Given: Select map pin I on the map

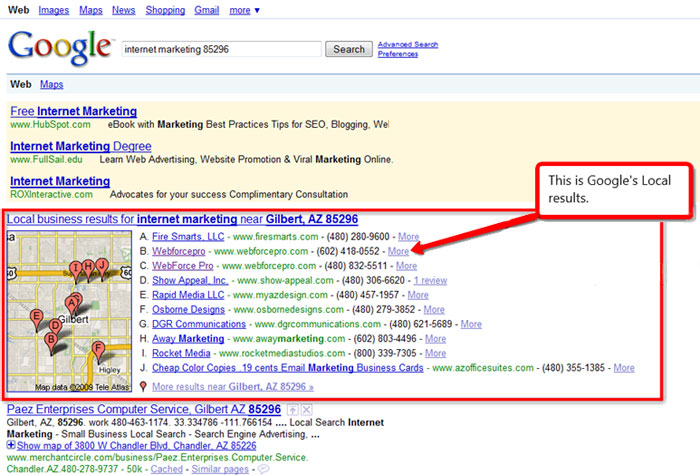Looking at the screenshot, I should coord(75,271).
